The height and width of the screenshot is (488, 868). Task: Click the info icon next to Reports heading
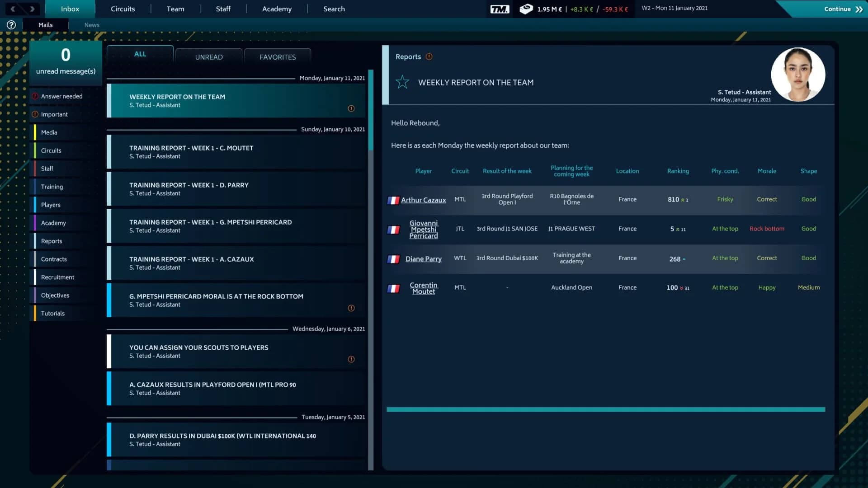(x=429, y=56)
